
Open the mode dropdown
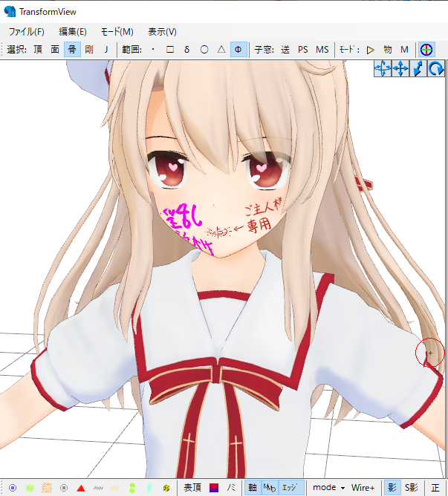tap(328, 488)
